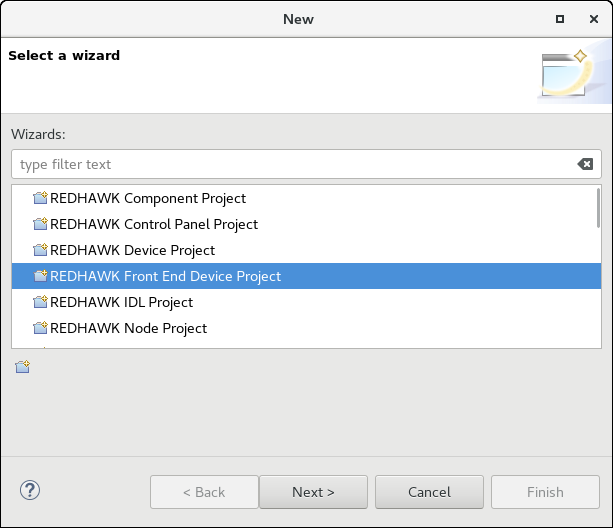Select REDHAWK Component Project entry

[148, 198]
